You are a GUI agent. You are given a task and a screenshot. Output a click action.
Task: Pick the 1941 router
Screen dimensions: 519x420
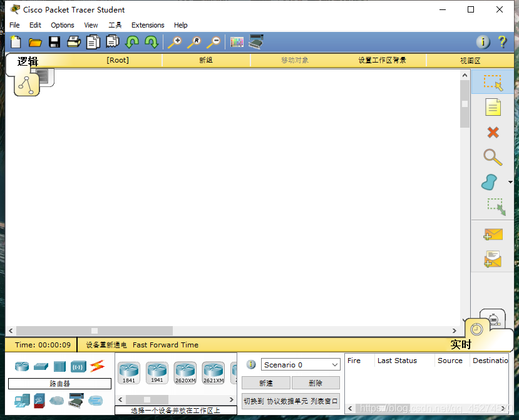157,372
